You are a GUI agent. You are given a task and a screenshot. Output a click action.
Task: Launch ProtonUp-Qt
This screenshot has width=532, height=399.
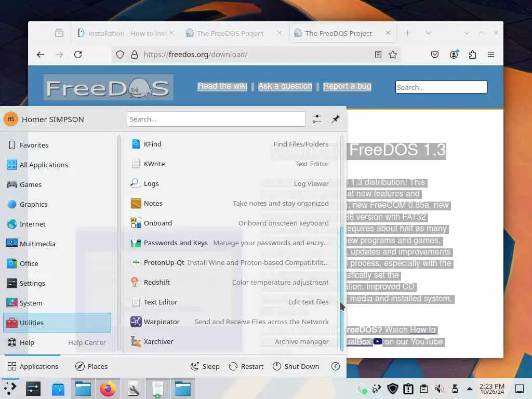coord(229,262)
